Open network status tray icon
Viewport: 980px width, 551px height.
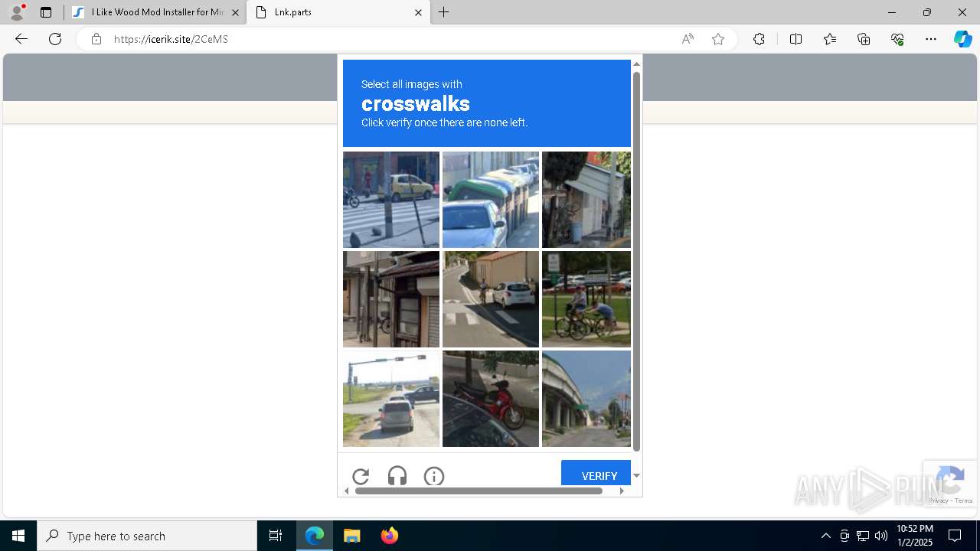863,536
